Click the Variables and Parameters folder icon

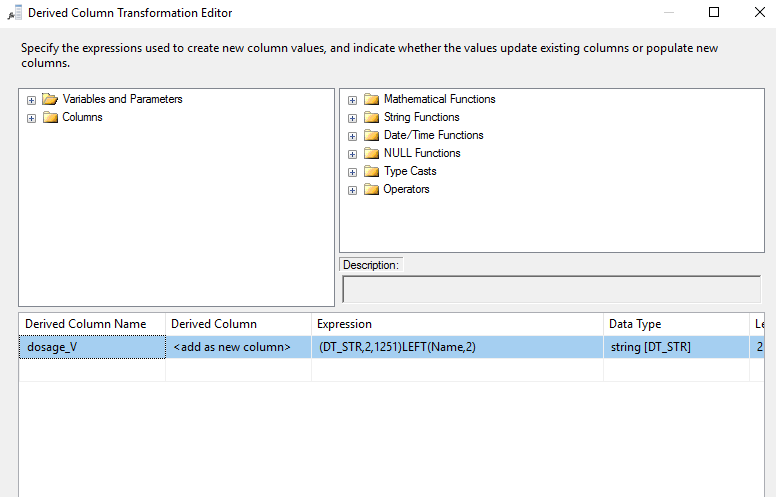coord(50,99)
